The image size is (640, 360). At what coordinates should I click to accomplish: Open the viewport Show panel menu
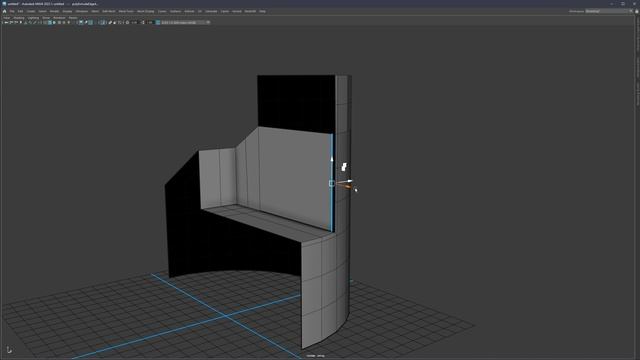46,18
